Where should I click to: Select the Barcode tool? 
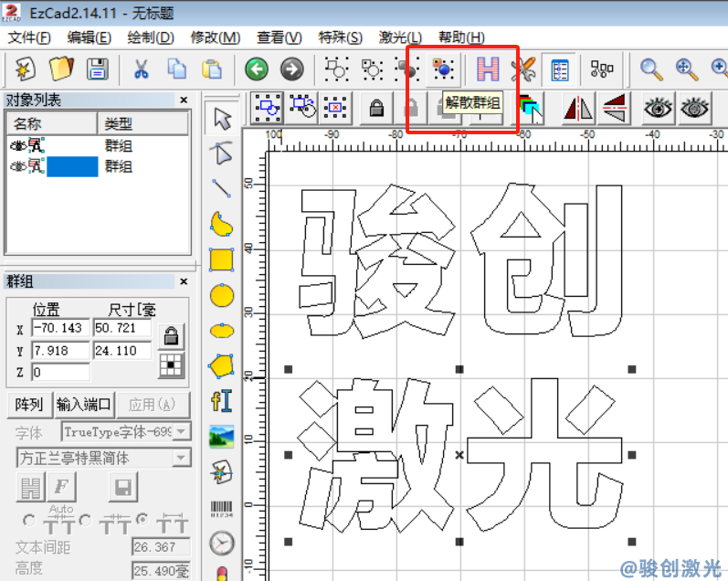click(221, 509)
